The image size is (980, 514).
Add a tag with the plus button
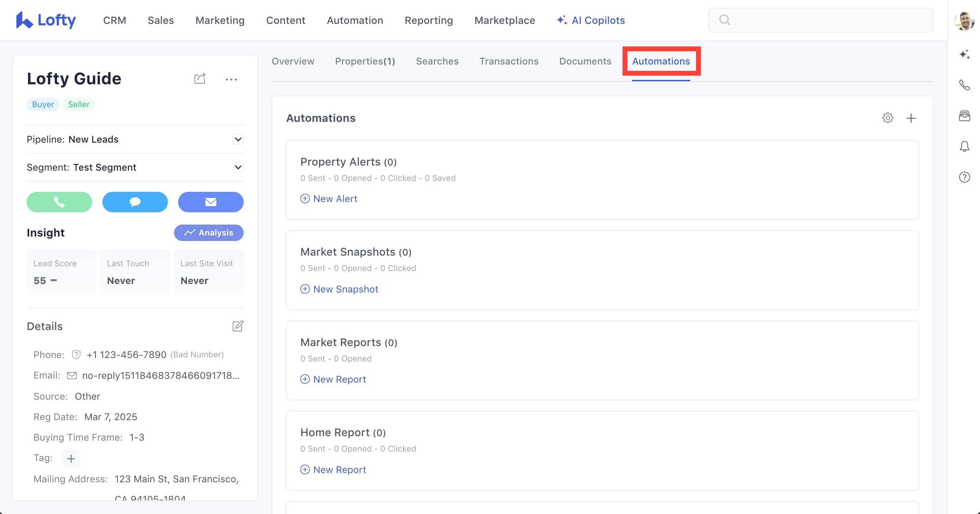point(71,458)
